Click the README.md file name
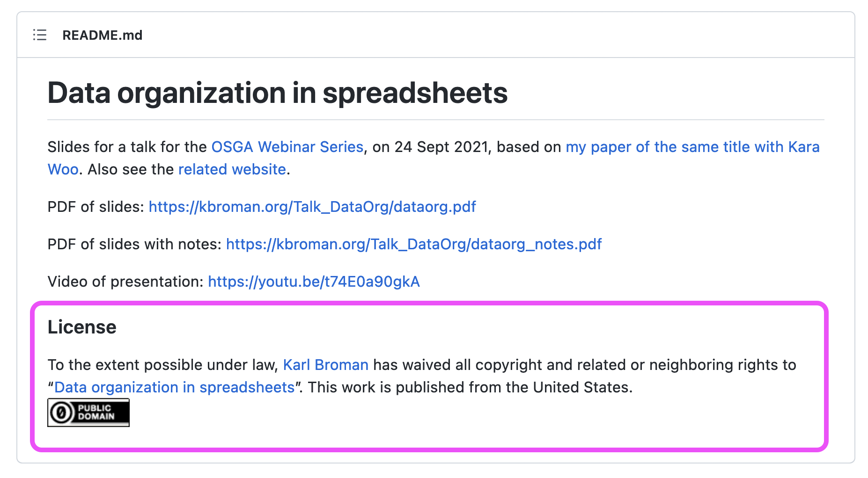 (102, 35)
